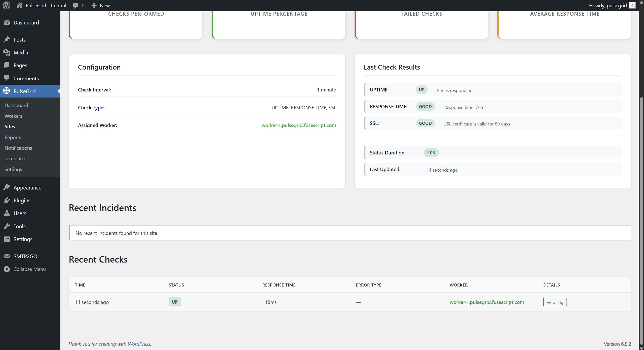Click the View Log button
This screenshot has width=644, height=350.
coord(554,302)
